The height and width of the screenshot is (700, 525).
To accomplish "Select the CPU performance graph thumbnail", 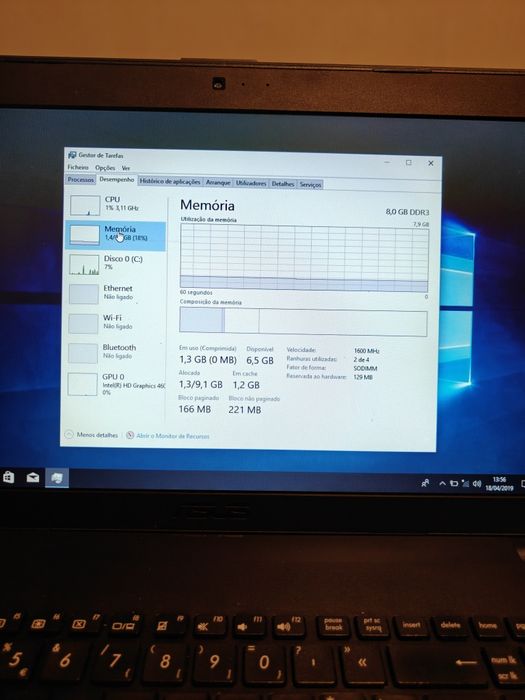I will [85, 205].
